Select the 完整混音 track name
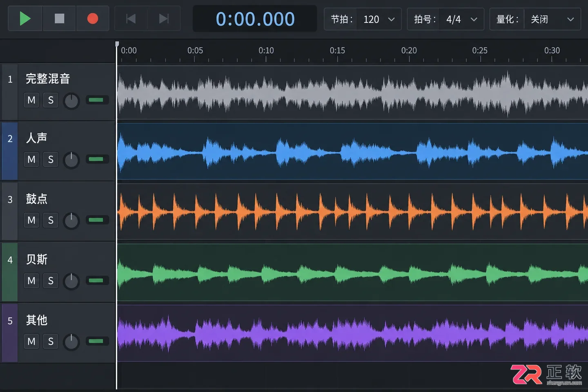 pos(48,78)
